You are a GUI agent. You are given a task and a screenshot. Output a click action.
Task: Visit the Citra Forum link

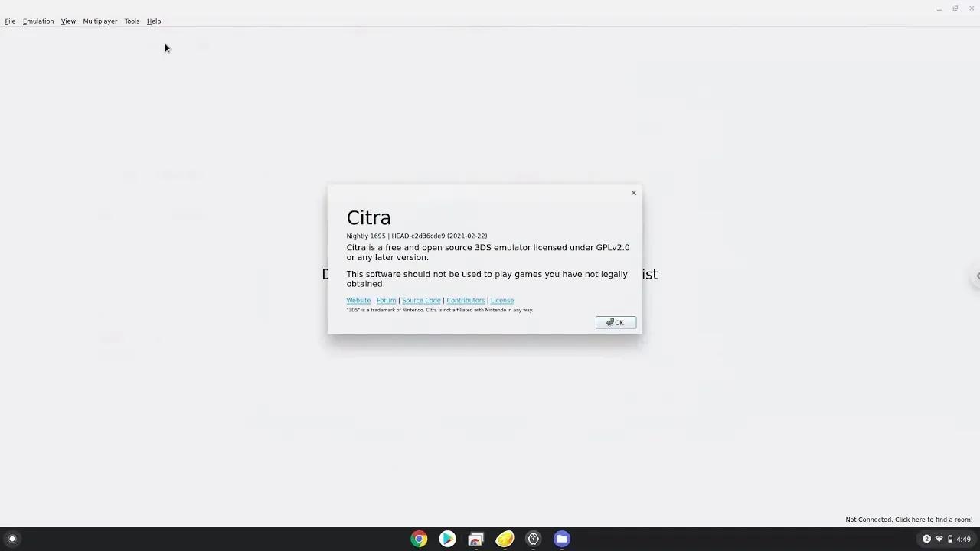pos(386,300)
